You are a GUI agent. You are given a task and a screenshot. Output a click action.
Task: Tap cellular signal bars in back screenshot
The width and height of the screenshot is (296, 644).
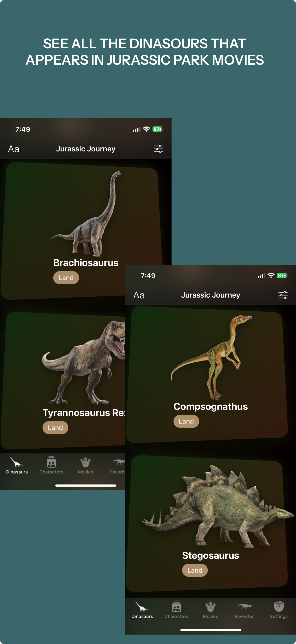click(137, 130)
